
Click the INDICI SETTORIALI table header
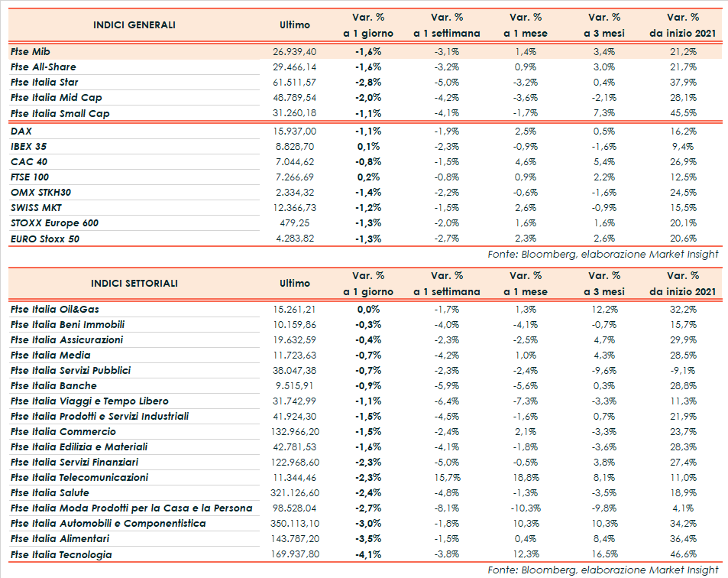coord(134,283)
